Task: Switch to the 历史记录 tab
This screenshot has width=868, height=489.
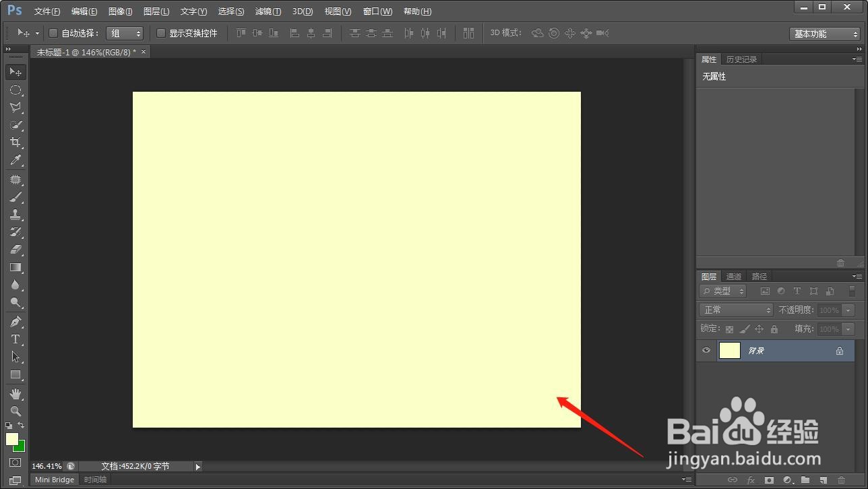Action: [741, 59]
